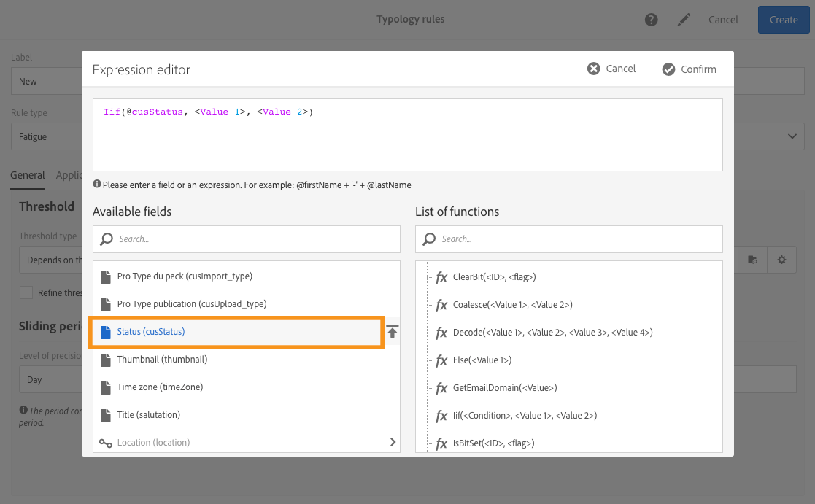Select the Decode function in the list
Viewport: 815px width, 504px height.
pos(552,333)
